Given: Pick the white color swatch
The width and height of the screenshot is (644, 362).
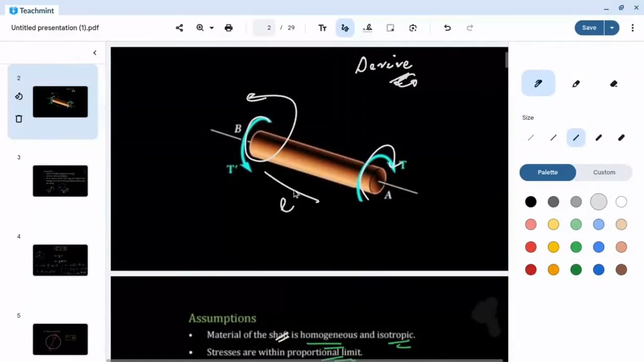Looking at the screenshot, I should [x=621, y=202].
